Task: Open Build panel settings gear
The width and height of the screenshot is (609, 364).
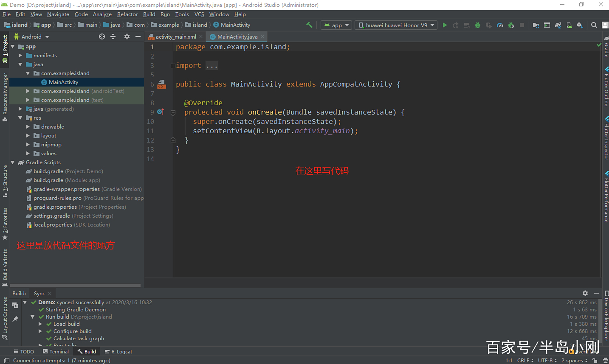Action: point(585,293)
